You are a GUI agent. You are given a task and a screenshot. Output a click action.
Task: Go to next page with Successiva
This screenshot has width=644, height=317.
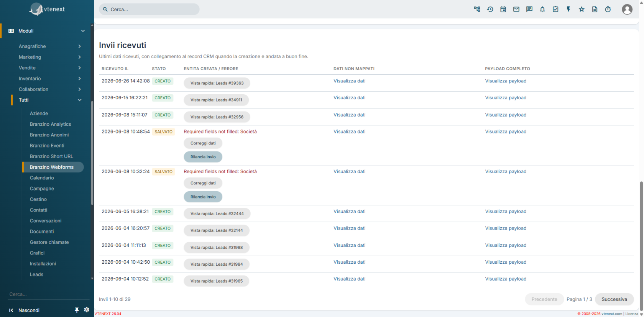(x=614, y=299)
